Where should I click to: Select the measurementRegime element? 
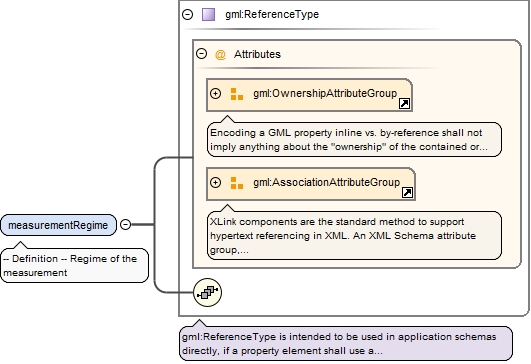pos(58,225)
